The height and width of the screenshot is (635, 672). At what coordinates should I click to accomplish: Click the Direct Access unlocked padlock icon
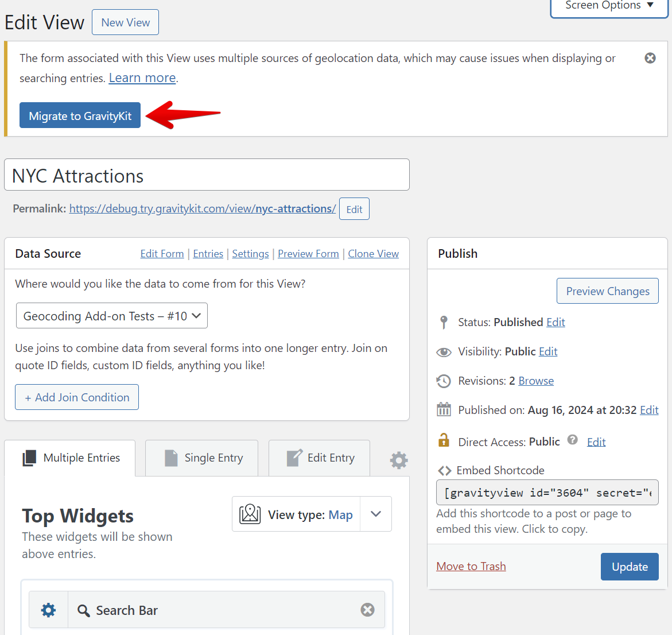click(444, 440)
